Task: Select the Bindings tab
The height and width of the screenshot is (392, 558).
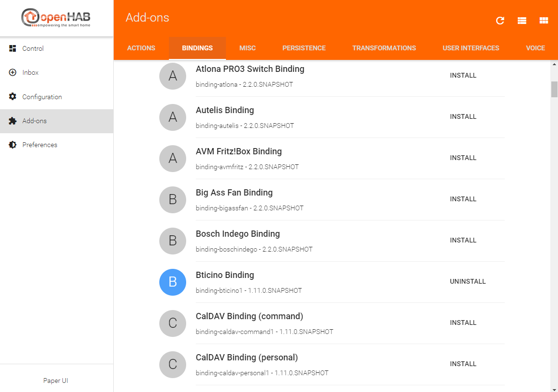Action: (197, 48)
